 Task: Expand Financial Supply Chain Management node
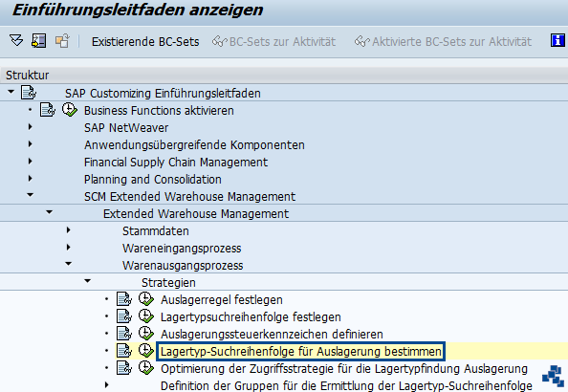pos(30,162)
